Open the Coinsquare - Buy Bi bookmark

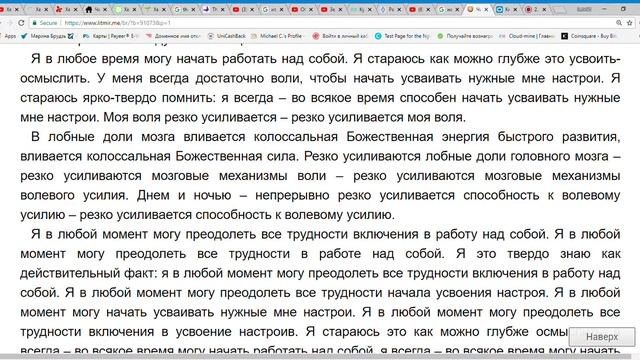[590, 36]
